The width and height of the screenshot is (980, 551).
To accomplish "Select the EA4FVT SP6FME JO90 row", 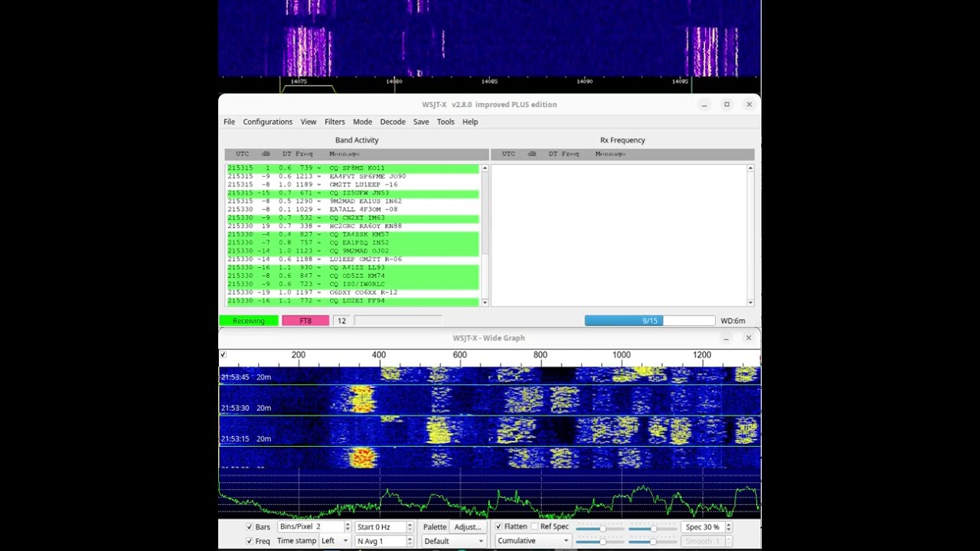I will tap(353, 176).
